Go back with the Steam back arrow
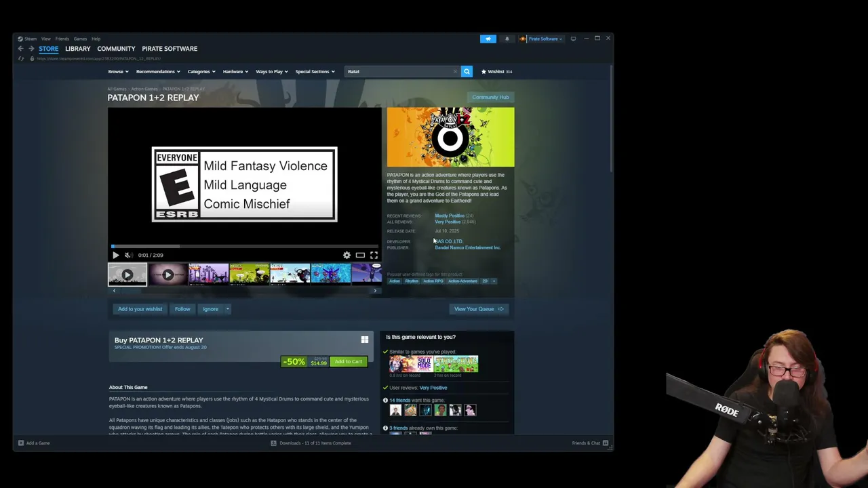 click(x=21, y=49)
